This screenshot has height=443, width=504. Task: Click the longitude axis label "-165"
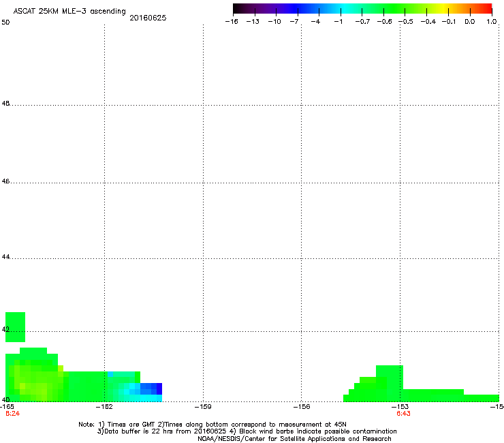point(7,407)
